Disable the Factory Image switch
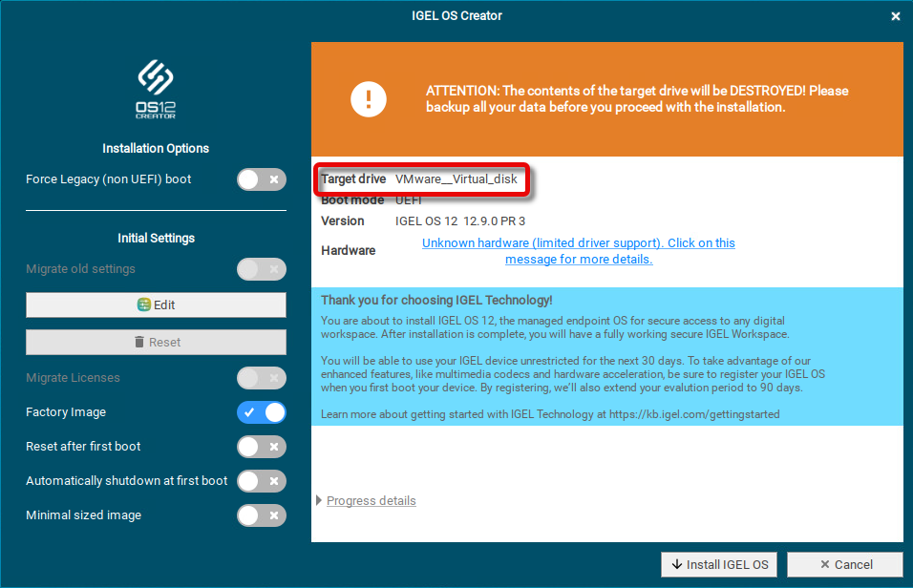The height and width of the screenshot is (588, 913). pos(262,412)
